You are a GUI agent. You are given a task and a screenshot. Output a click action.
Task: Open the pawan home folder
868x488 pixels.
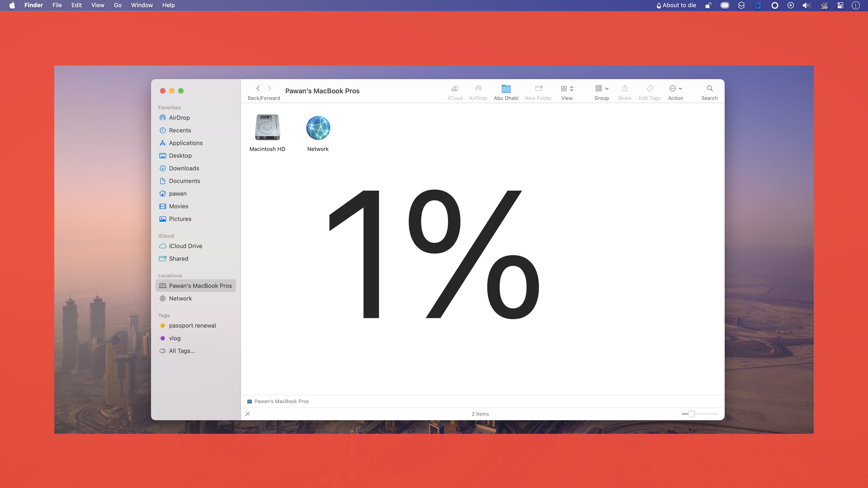(x=196, y=193)
